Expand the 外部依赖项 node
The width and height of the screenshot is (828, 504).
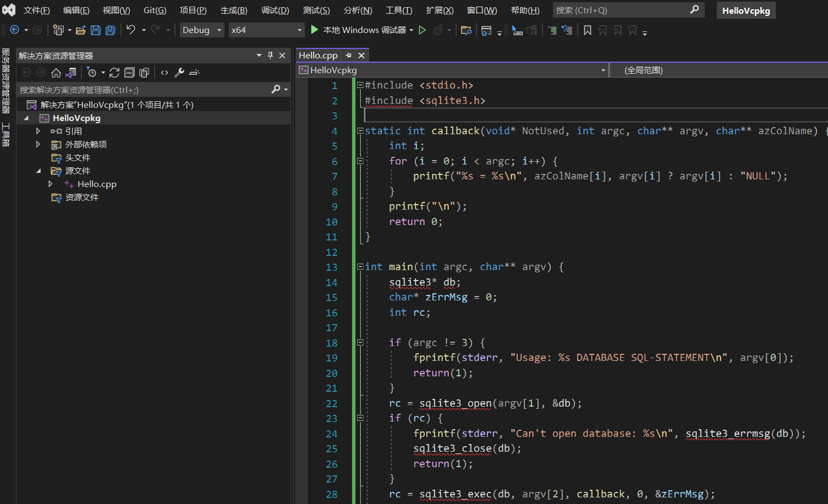point(38,144)
